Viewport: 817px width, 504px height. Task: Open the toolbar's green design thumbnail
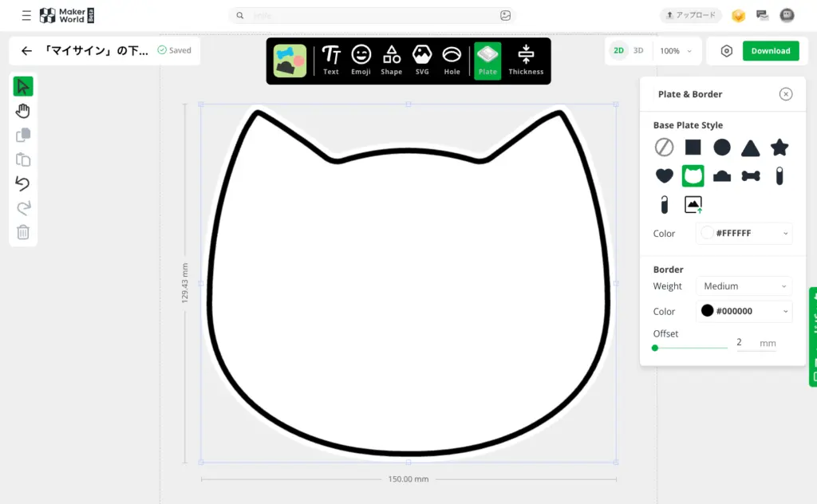pos(290,61)
